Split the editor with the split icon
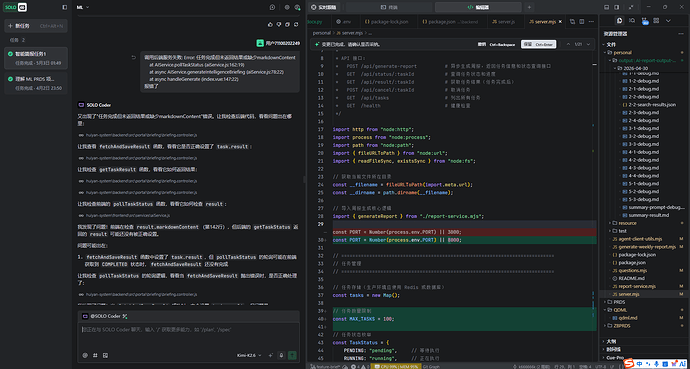 582,22
